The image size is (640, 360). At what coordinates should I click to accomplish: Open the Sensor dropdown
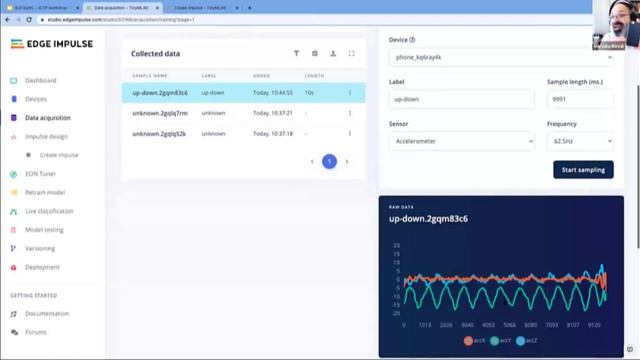462,141
